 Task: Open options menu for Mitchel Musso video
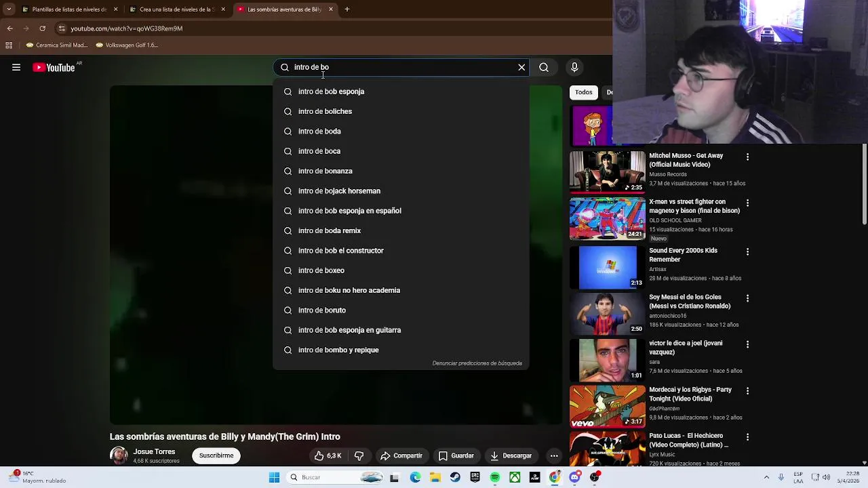click(747, 157)
